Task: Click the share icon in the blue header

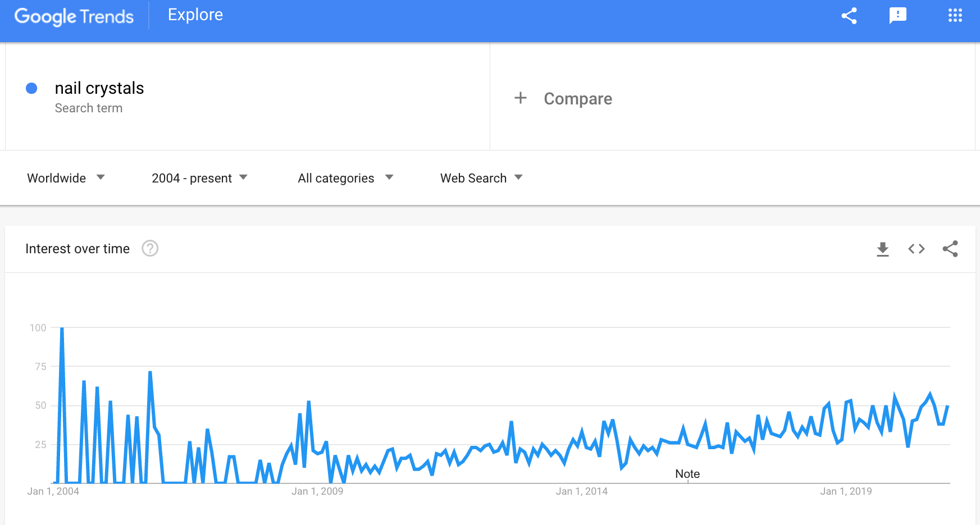Action: tap(849, 16)
